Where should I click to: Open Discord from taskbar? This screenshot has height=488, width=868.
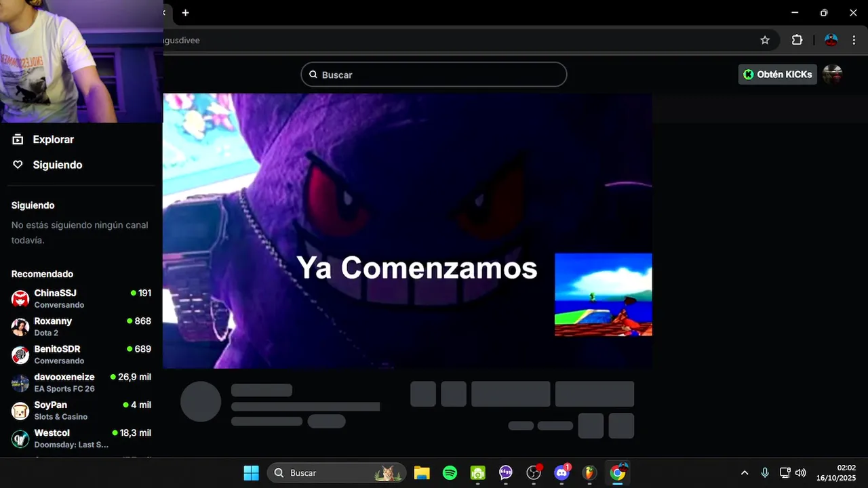(x=561, y=472)
